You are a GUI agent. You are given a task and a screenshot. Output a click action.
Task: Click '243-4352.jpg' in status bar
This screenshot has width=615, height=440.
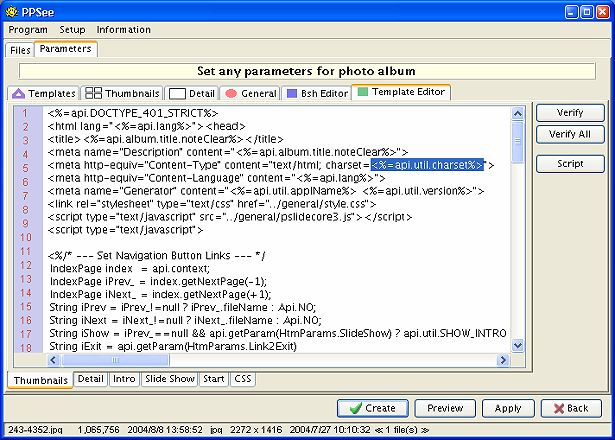click(35, 430)
